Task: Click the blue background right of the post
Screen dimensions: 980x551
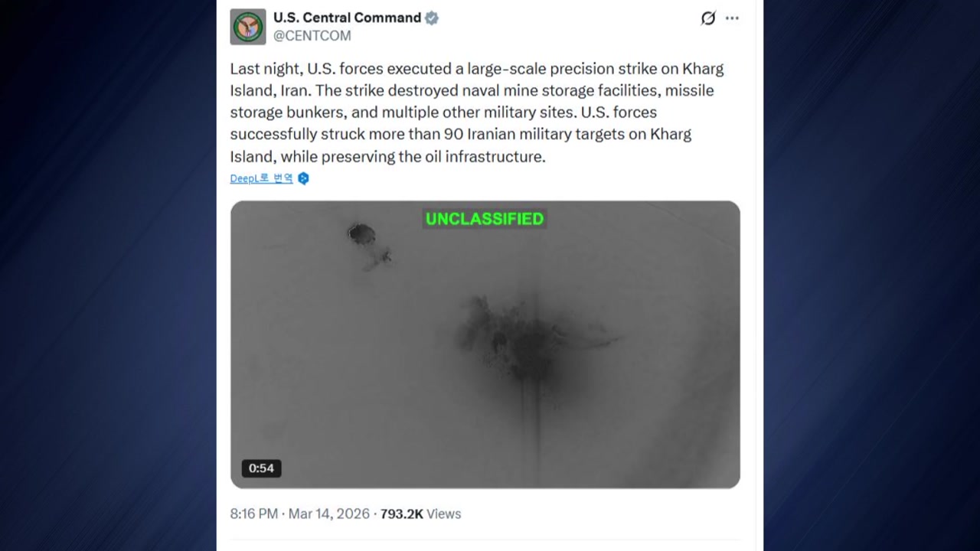Action: [871, 275]
